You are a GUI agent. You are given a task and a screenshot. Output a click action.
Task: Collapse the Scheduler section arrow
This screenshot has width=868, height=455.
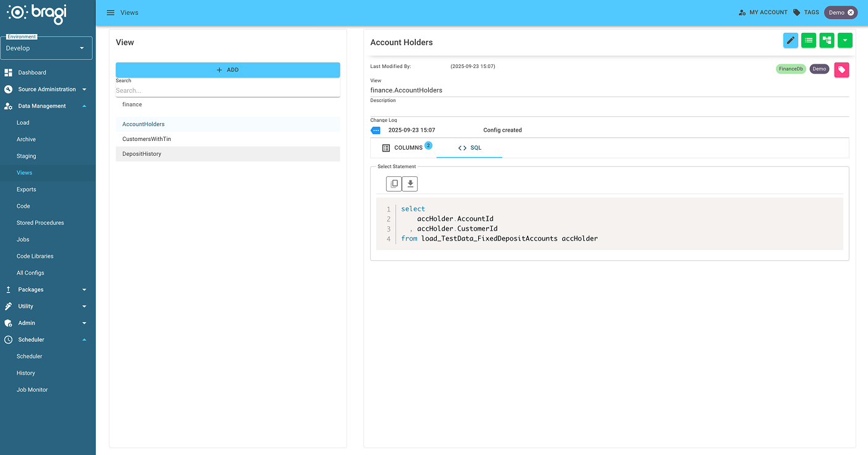coord(84,340)
